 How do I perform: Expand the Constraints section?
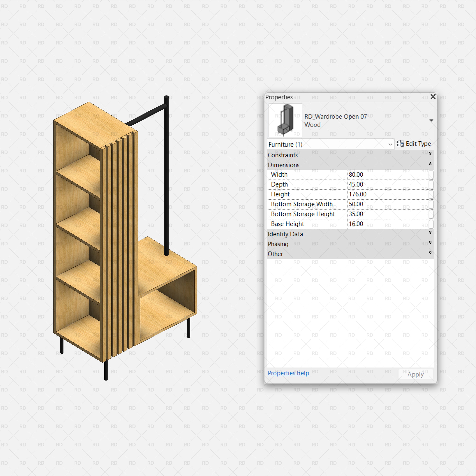click(430, 154)
